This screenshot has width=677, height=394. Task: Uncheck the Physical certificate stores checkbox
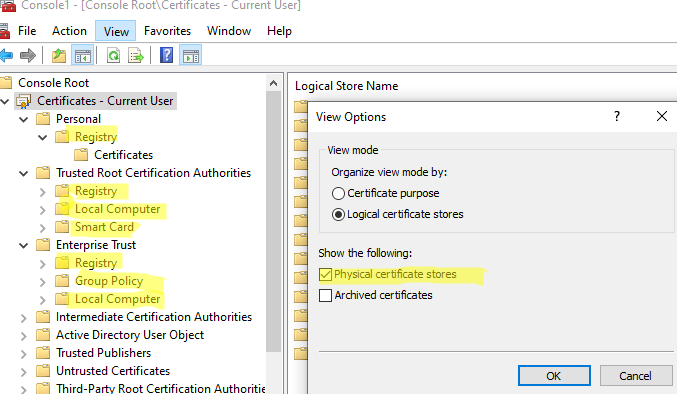325,274
